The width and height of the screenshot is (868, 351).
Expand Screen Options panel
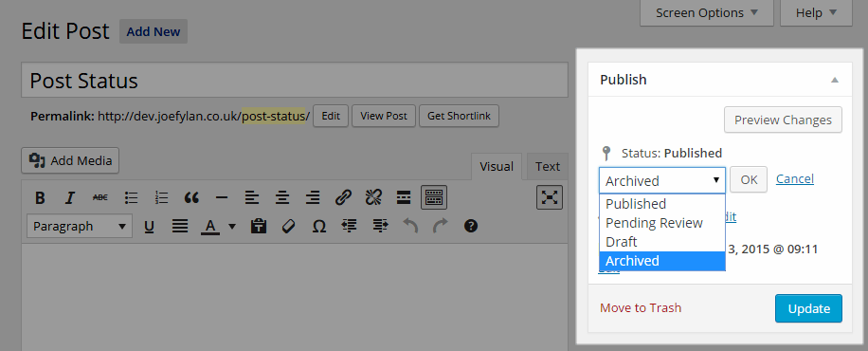click(706, 12)
